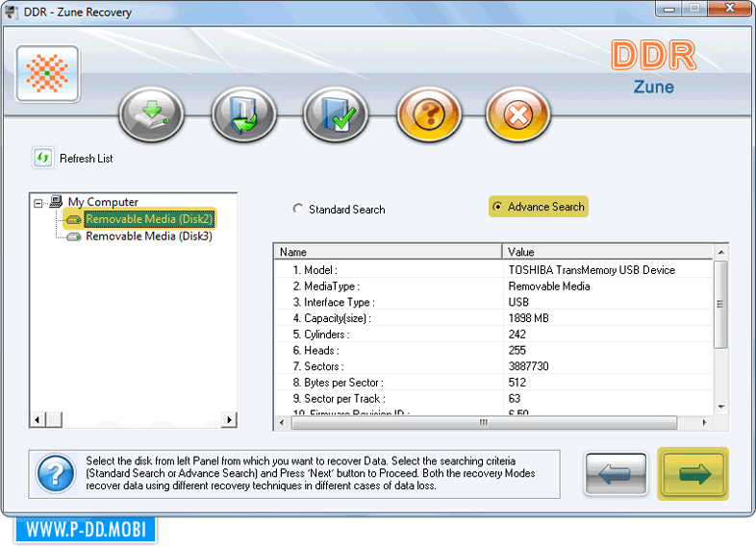
Task: Click the drive download toolbar button
Action: (x=152, y=114)
